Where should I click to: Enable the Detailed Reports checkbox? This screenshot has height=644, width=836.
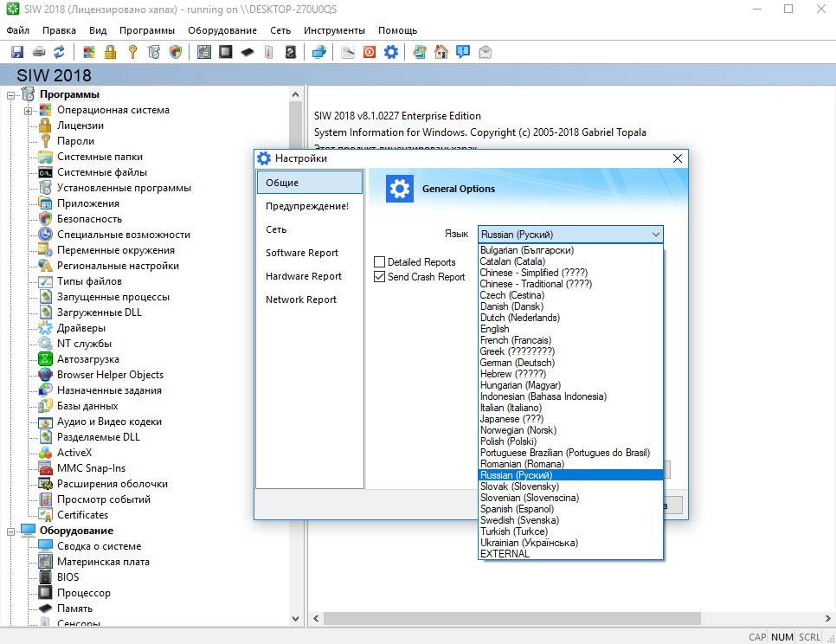380,261
